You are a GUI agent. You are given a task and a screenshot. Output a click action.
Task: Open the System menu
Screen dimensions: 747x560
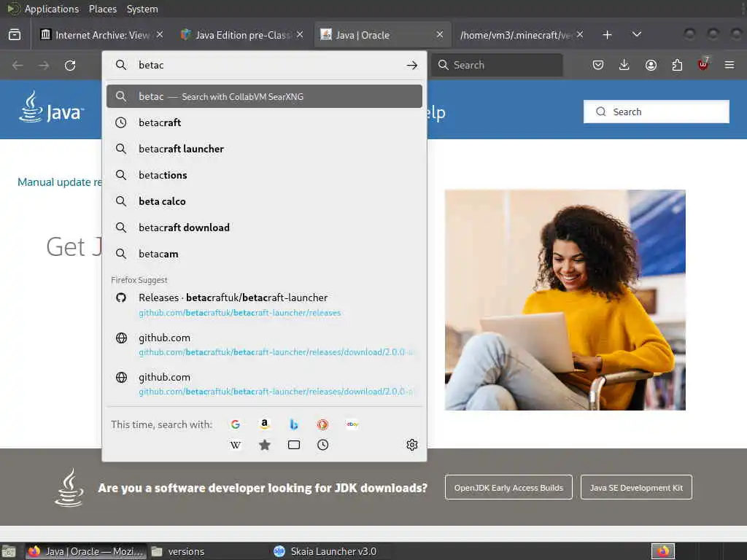(x=142, y=9)
